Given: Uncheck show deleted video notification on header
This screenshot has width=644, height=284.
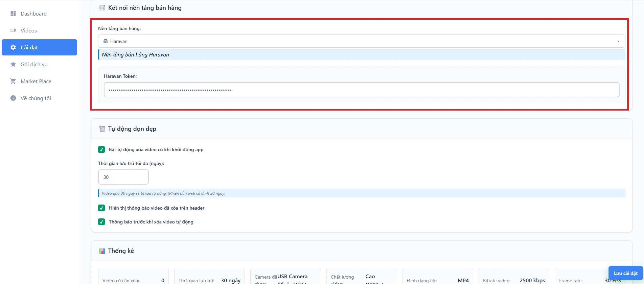Looking at the screenshot, I should 101,208.
